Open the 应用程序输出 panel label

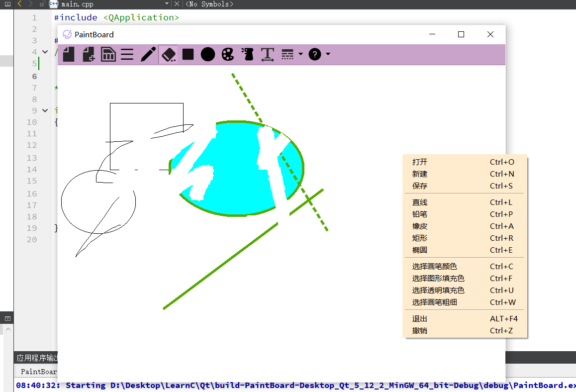coord(34,357)
